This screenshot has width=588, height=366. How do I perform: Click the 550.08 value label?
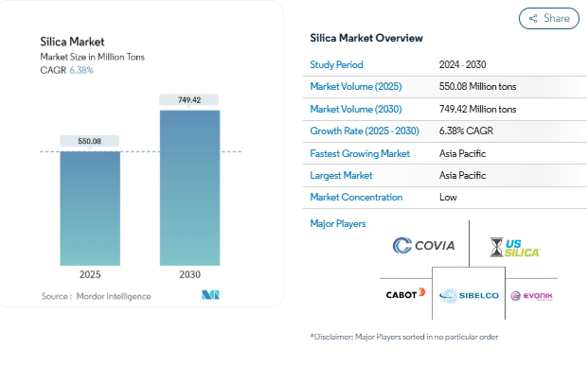point(90,141)
